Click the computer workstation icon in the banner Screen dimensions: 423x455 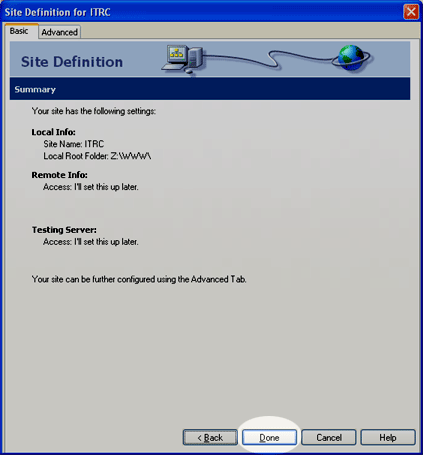tap(183, 59)
